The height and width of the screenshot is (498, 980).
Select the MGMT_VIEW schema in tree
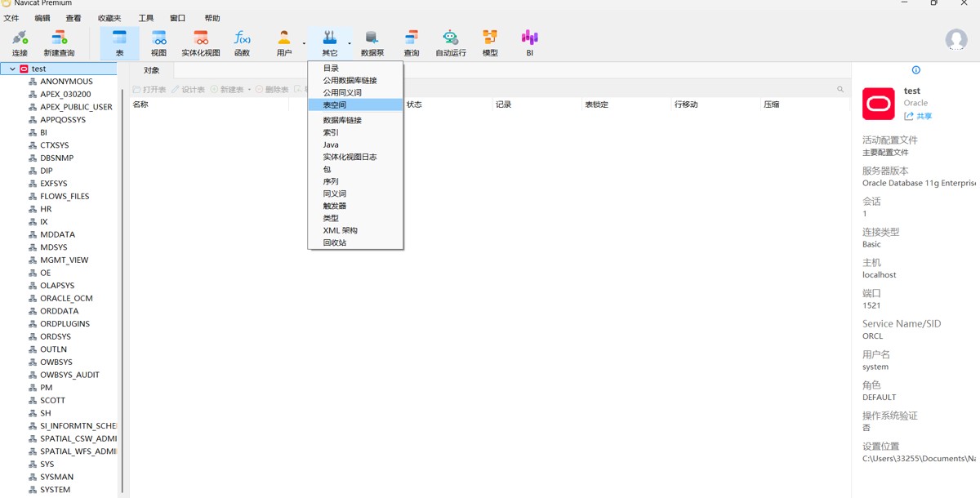[x=64, y=260]
